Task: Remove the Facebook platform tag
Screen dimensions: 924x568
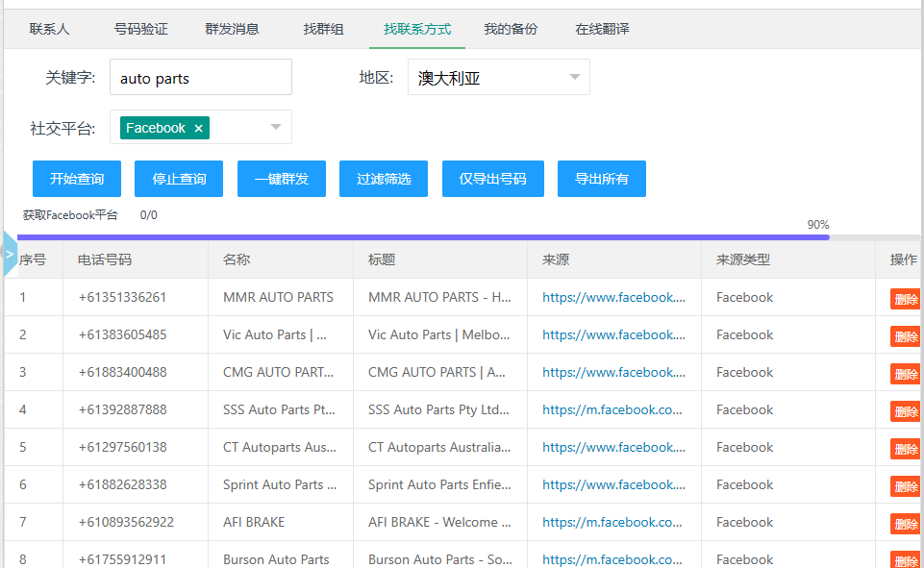Action: tap(199, 129)
